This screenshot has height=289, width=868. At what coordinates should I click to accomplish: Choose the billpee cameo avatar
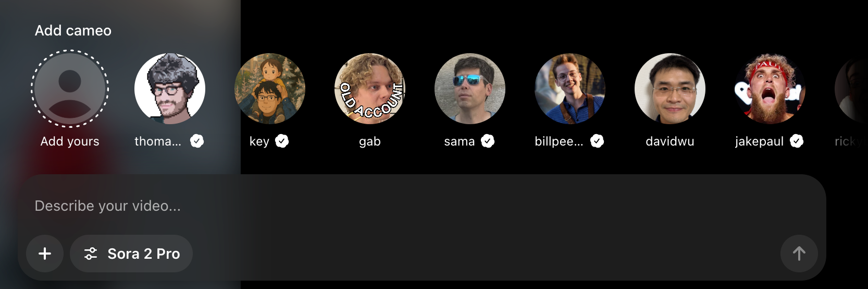click(570, 89)
